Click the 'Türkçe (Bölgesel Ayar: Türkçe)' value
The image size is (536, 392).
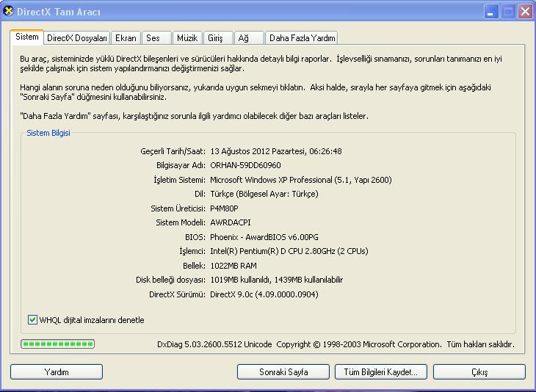264,194
